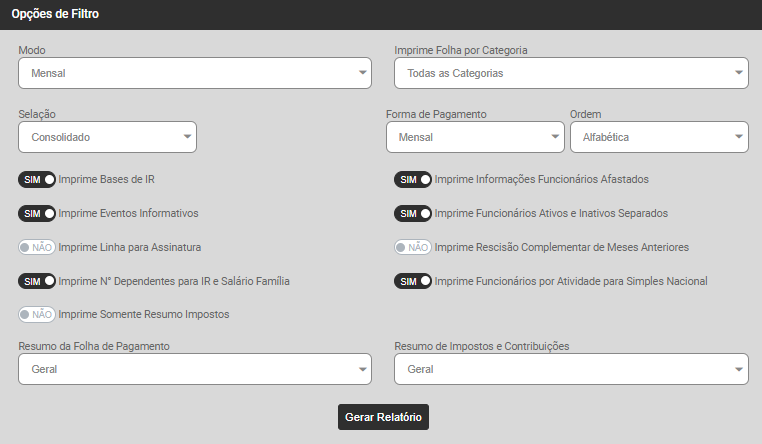This screenshot has width=762, height=444.
Task: Enable Imprime Linha para Assinatura switch
Action: [x=37, y=247]
